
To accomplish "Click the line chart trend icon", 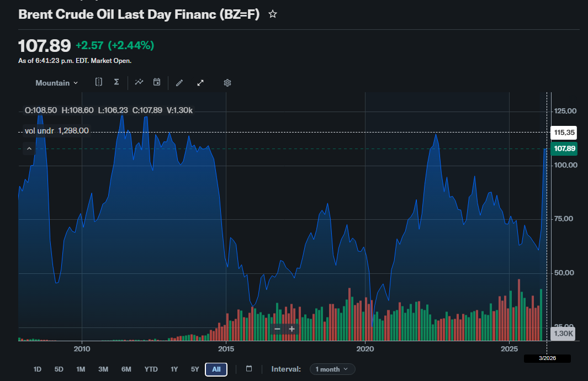I will click(x=139, y=82).
